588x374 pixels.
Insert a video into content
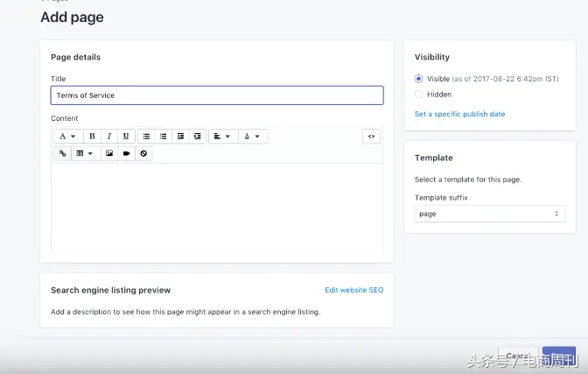pyautogui.click(x=127, y=153)
